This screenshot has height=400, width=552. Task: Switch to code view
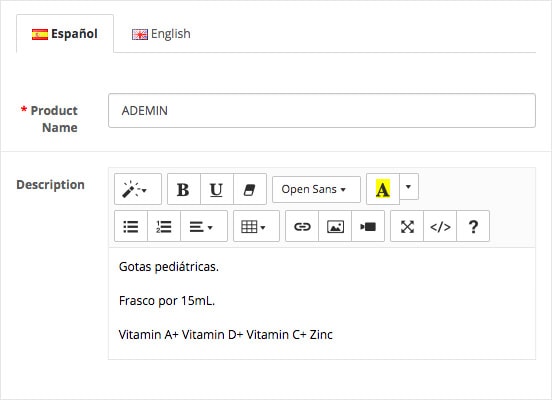coord(440,226)
